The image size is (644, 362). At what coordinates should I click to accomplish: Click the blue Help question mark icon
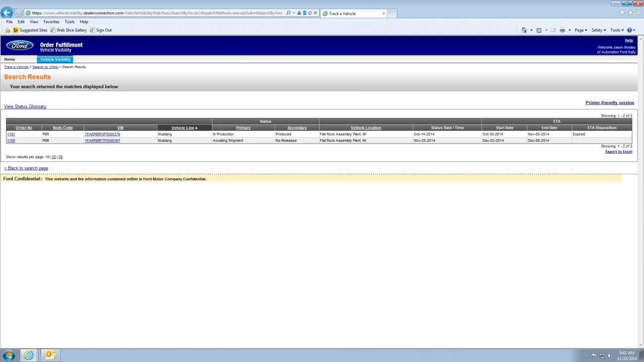pos(630,30)
